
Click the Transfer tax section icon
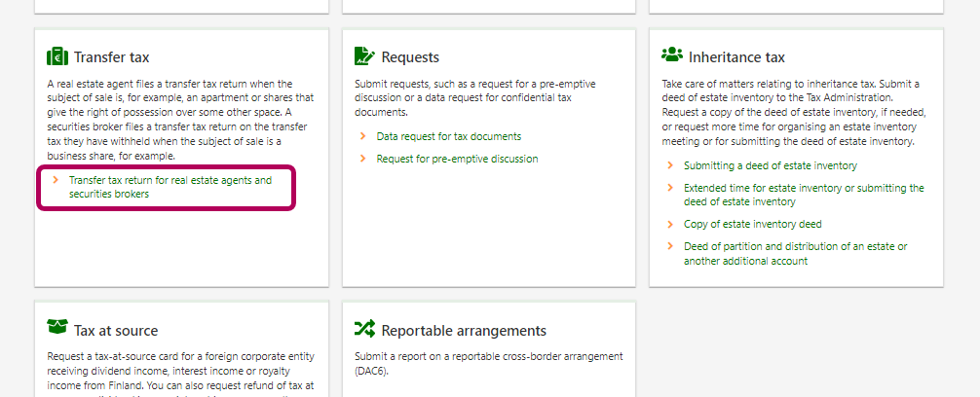[x=57, y=56]
